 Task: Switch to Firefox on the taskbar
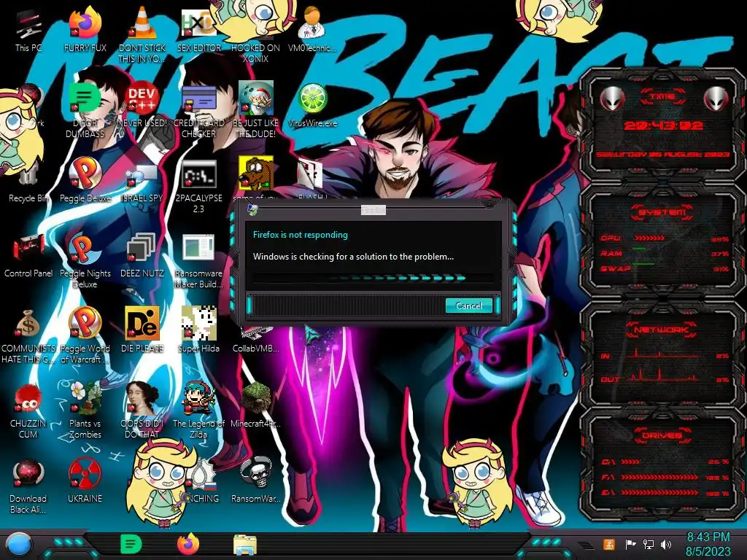[x=188, y=544]
